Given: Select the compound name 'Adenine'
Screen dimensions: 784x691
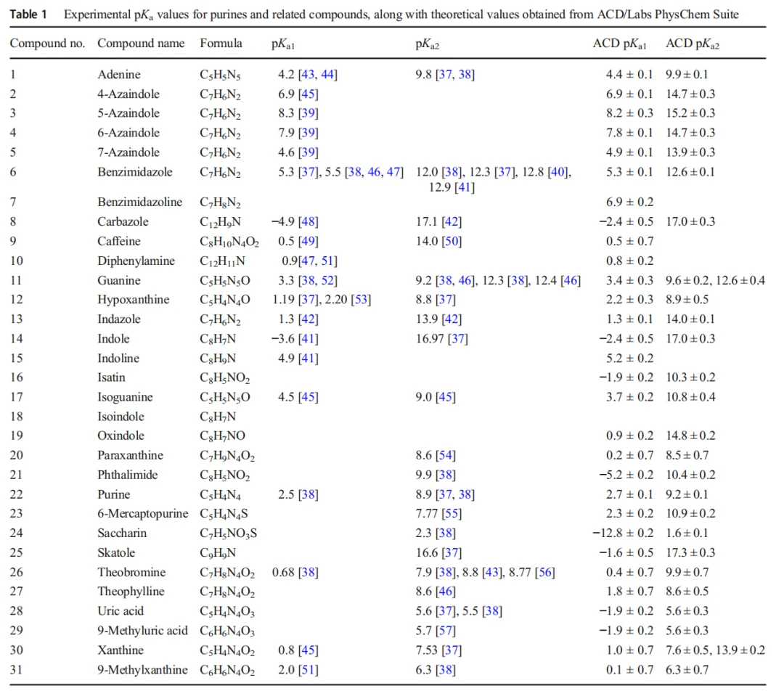Looking at the screenshot, I should pos(119,75).
